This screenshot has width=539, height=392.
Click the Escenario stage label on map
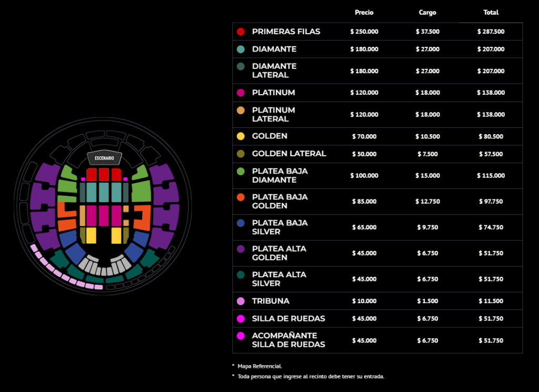(104, 158)
